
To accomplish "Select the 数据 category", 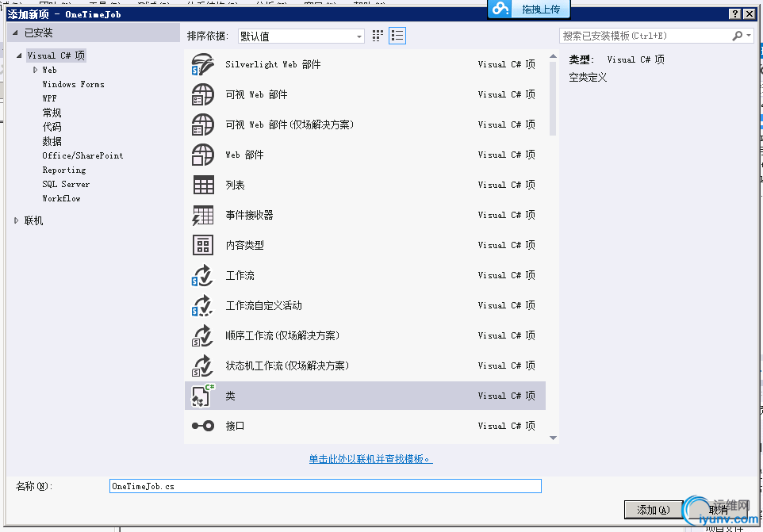I will coord(52,141).
